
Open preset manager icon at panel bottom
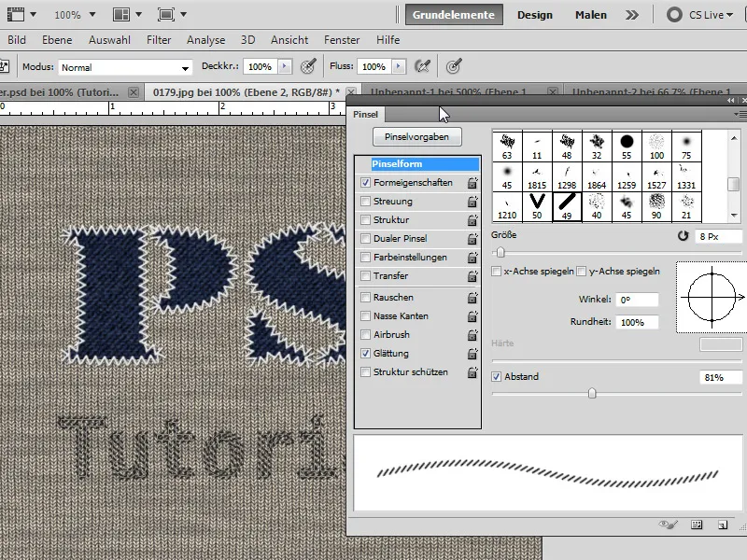tap(697, 525)
